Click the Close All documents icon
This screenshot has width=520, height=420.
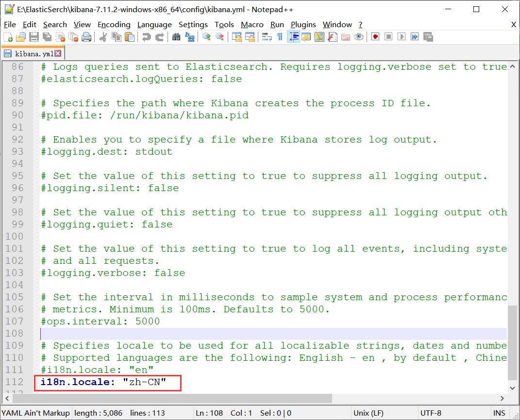pos(73,37)
